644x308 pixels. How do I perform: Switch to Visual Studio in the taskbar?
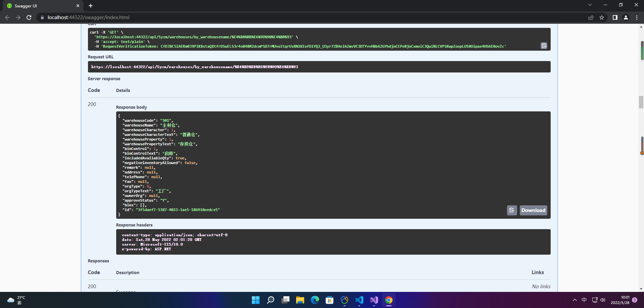tap(374, 300)
